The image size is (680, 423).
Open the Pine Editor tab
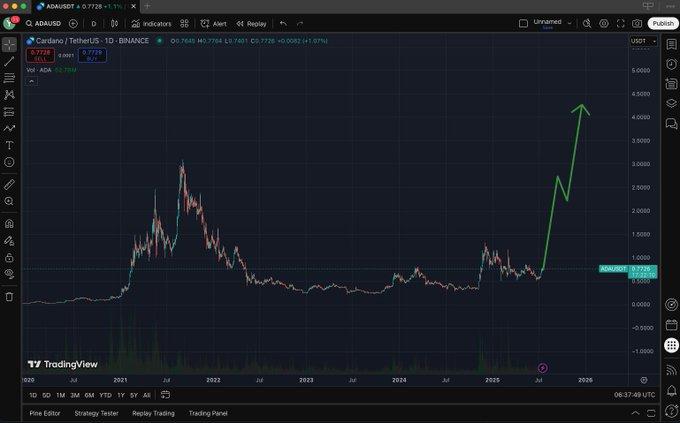point(44,413)
